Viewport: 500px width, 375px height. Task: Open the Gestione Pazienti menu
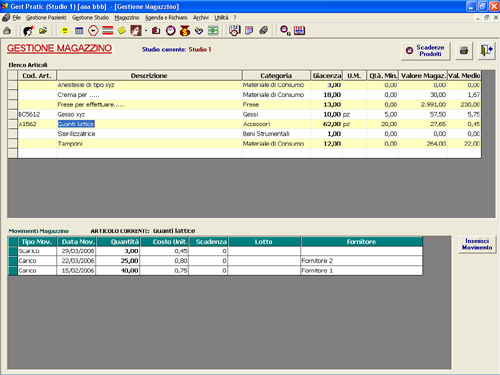46,17
